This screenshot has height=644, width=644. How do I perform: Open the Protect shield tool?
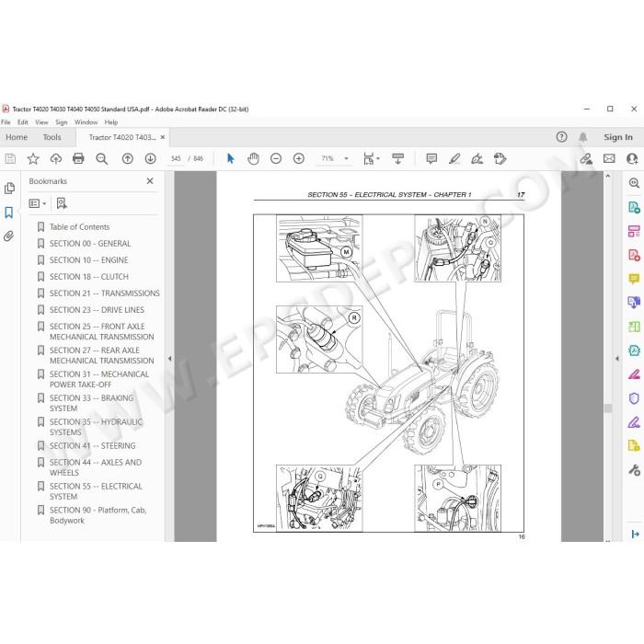pos(634,398)
